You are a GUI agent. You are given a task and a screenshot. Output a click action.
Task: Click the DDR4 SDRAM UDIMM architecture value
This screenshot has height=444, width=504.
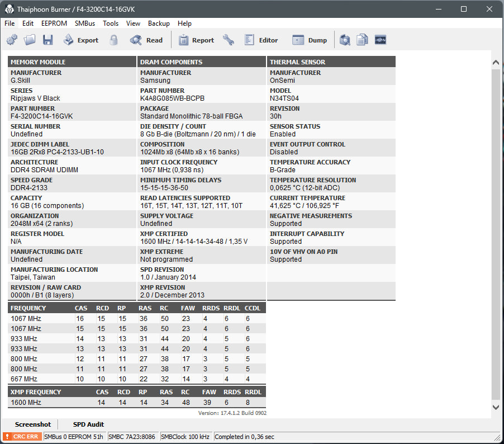(44, 170)
